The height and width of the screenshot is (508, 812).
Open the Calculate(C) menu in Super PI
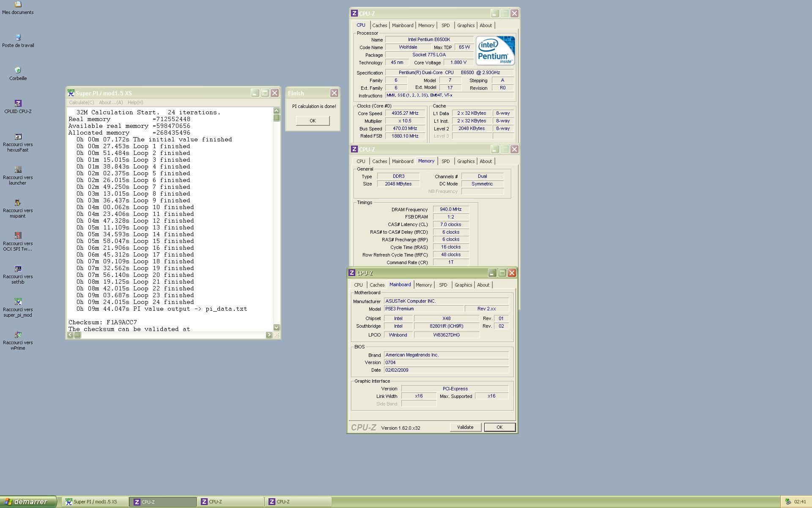tap(82, 102)
